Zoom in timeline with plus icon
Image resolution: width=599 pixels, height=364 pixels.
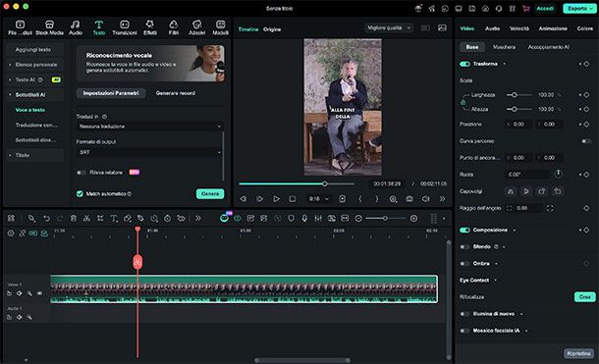tap(413, 218)
